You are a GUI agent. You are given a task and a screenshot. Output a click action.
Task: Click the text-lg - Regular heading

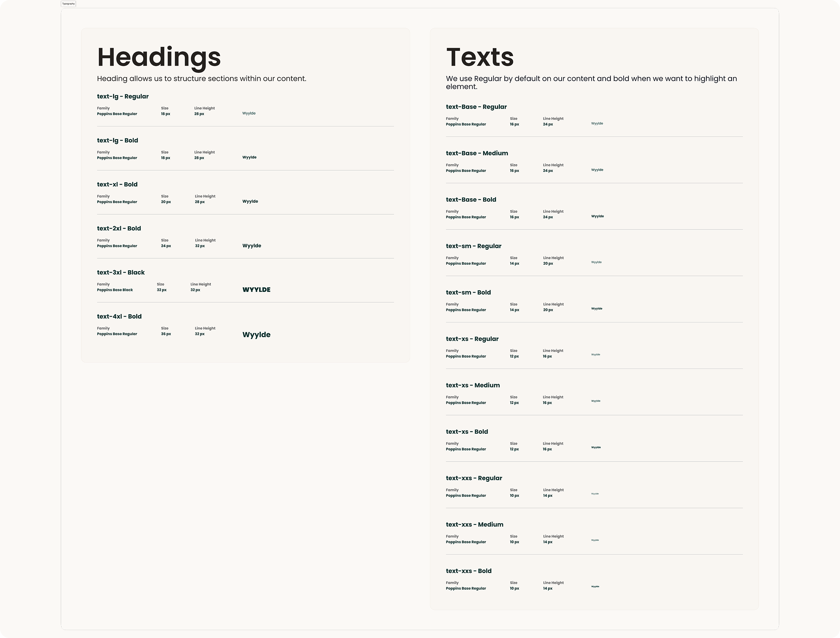123,96
